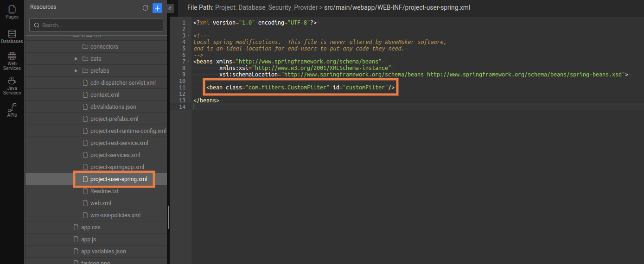
Task: Collapse the Resources panel with double chevron
Action: 170,8
